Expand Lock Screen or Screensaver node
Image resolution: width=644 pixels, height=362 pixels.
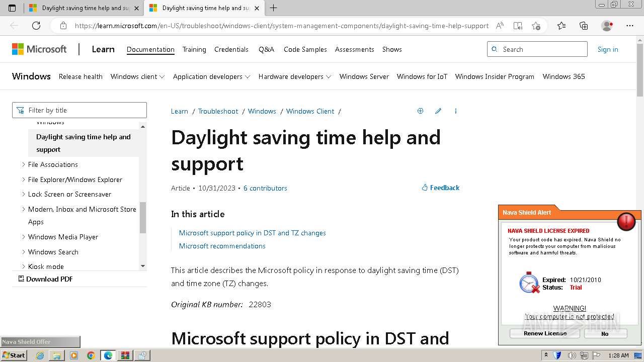tap(23, 194)
